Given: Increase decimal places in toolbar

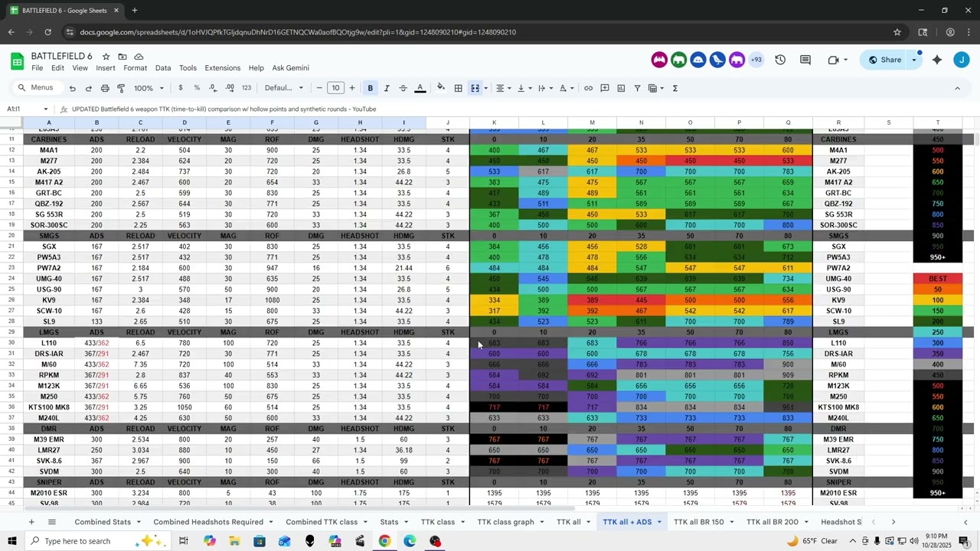Looking at the screenshot, I should click(230, 88).
